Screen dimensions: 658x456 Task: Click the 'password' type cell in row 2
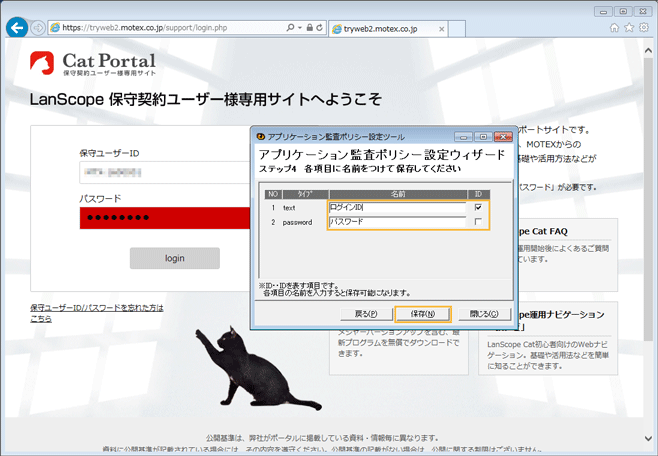(x=297, y=222)
